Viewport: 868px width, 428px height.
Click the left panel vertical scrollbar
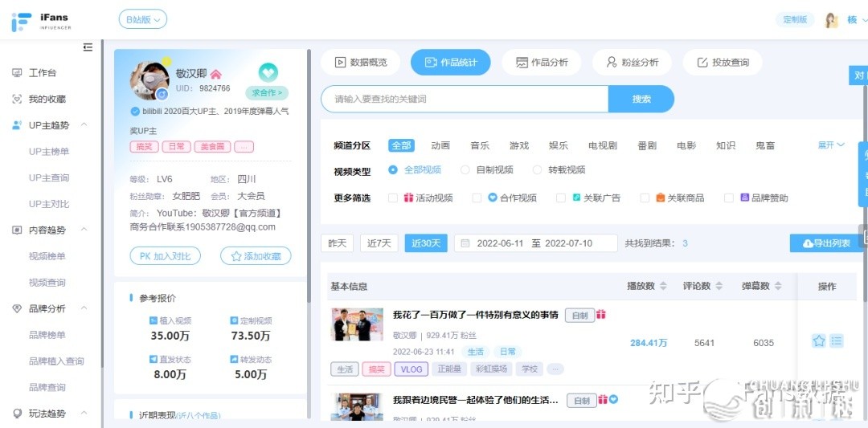(309, 161)
